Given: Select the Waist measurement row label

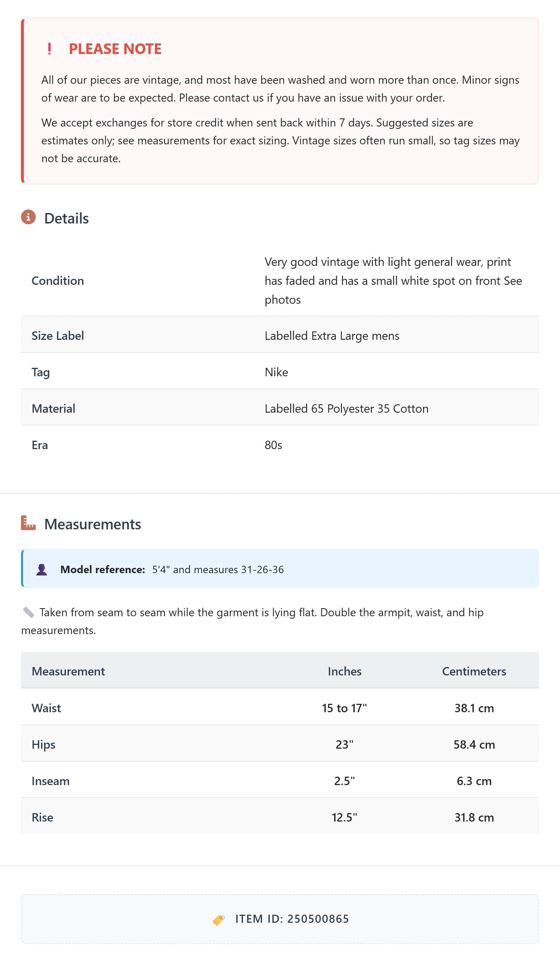Looking at the screenshot, I should (x=46, y=708).
